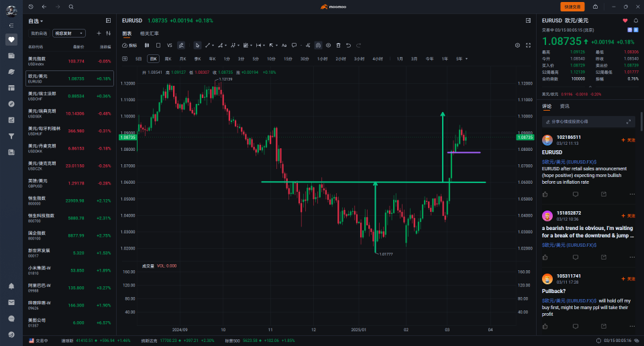644x346 pixels.
Task: Select the 4小时 timeframe
Action: click(x=378, y=59)
